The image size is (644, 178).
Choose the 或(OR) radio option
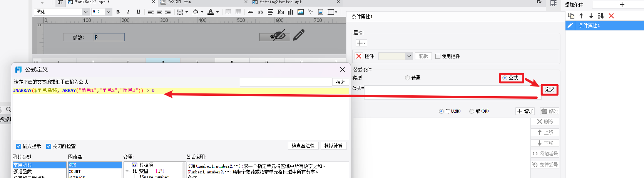point(472,111)
